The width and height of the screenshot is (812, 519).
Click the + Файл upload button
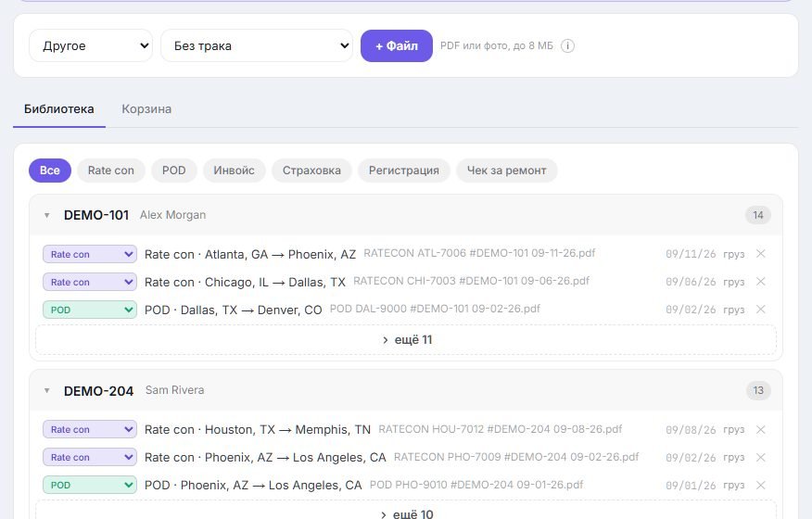pos(397,45)
